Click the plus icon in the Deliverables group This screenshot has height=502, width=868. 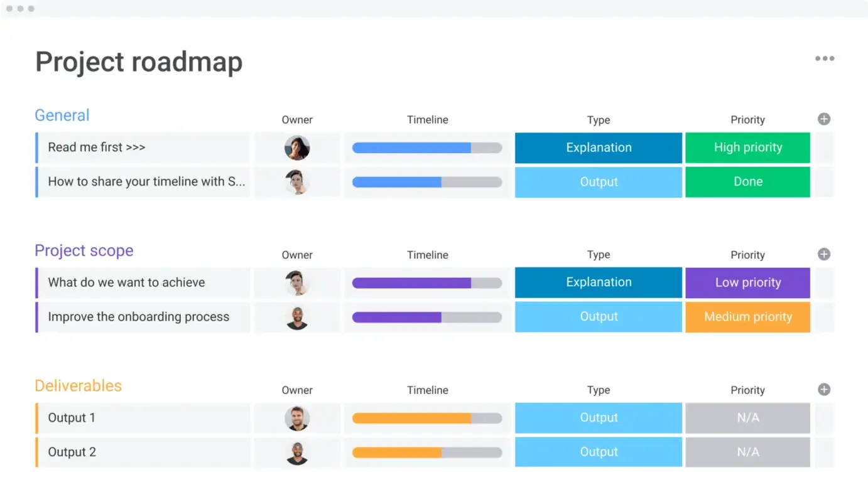pyautogui.click(x=823, y=389)
